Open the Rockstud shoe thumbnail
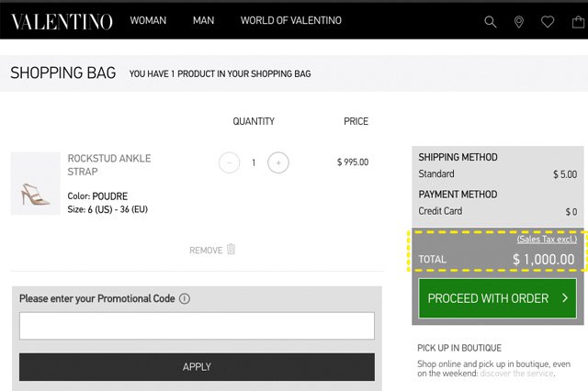Image resolution: width=588 pixels, height=391 pixels. click(35, 184)
